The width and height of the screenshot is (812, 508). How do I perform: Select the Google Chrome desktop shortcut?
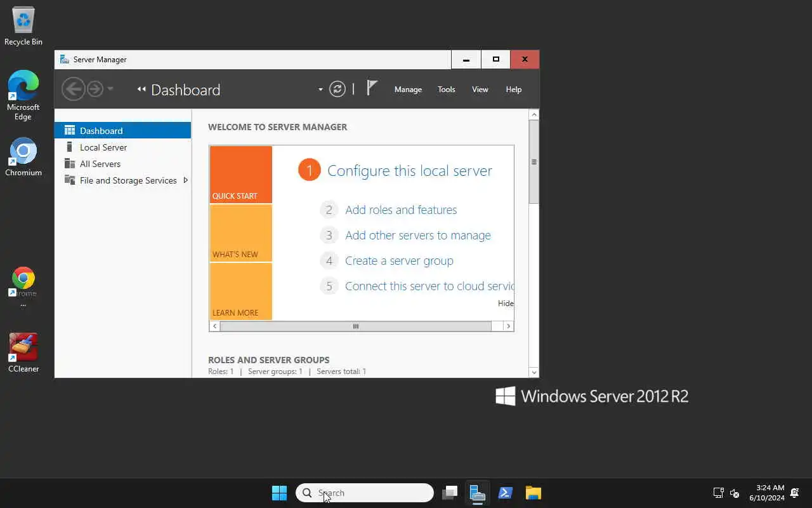click(23, 286)
